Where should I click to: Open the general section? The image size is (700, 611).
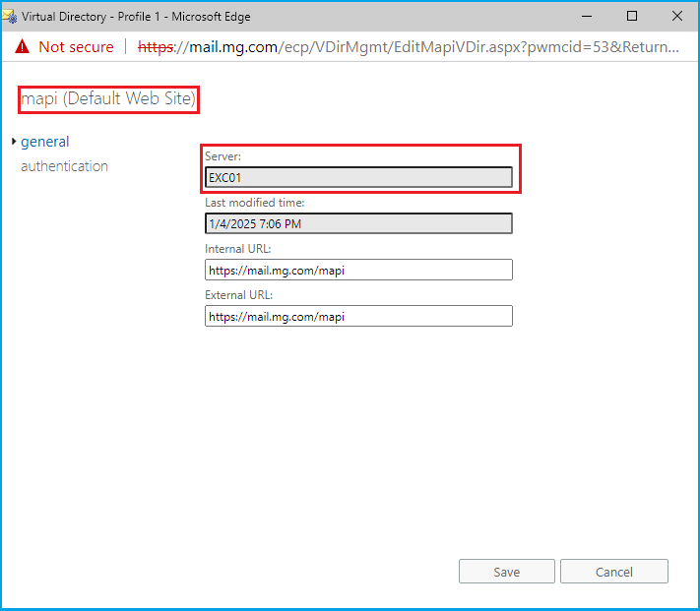pos(45,142)
